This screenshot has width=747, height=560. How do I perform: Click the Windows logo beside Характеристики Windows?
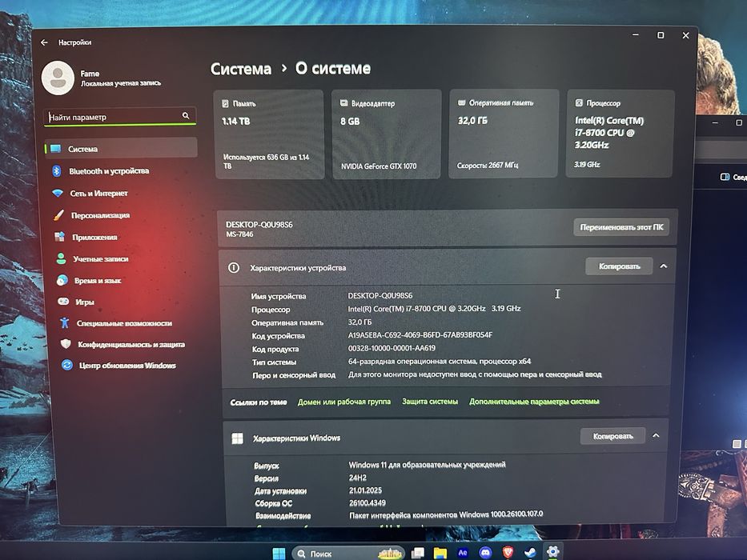[x=237, y=438]
